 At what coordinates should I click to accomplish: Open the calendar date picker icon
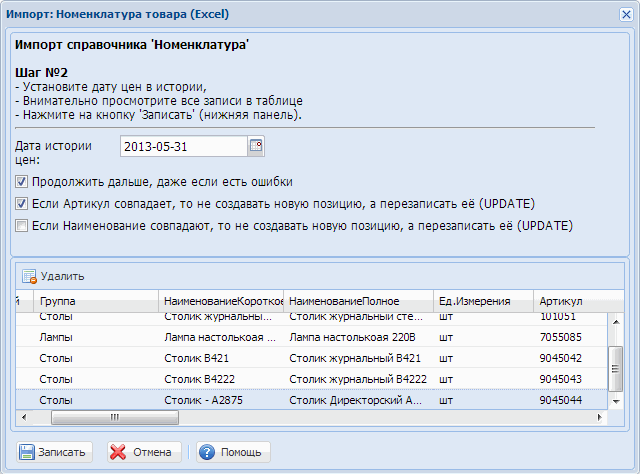256,146
